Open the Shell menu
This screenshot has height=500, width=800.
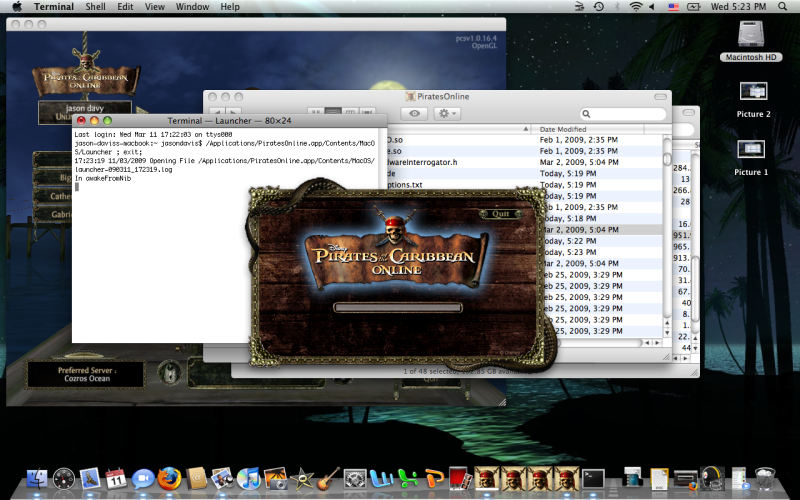(95, 7)
